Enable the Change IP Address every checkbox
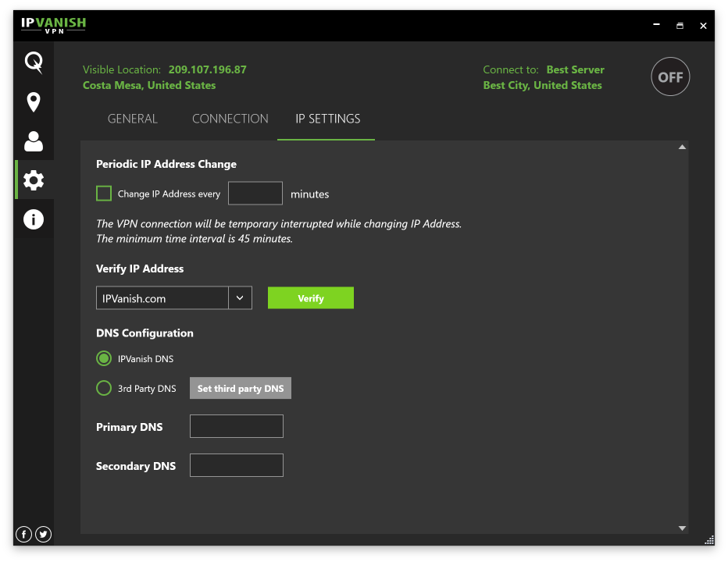This screenshot has width=728, height=562. 104,193
